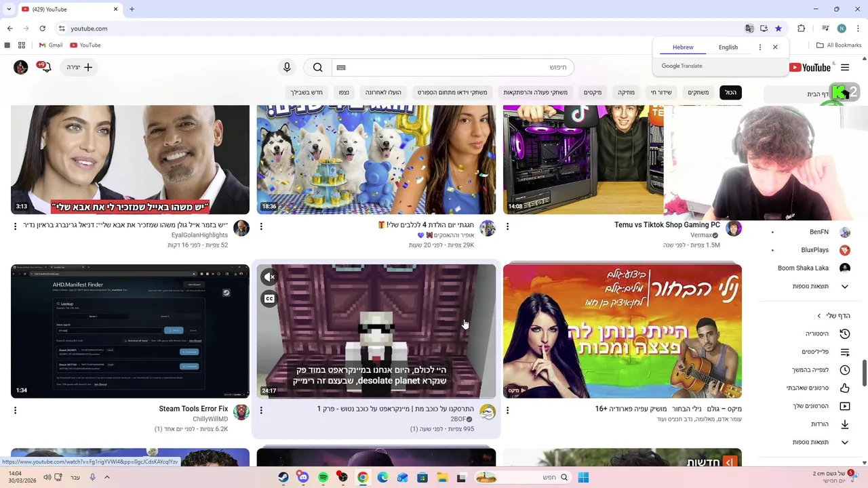This screenshot has width=868, height=488.
Task: Open options menu for Temu vs Tiktok video
Action: (507, 226)
